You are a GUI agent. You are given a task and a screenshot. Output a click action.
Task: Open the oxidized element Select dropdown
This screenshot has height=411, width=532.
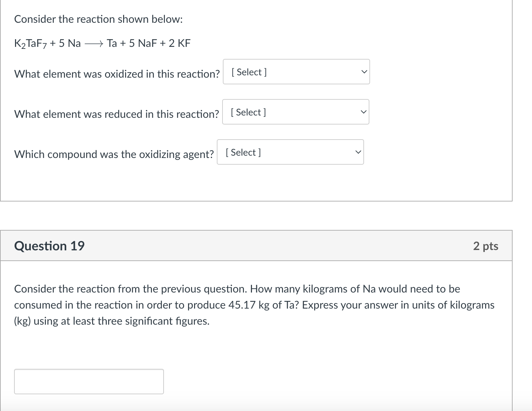pyautogui.click(x=296, y=72)
